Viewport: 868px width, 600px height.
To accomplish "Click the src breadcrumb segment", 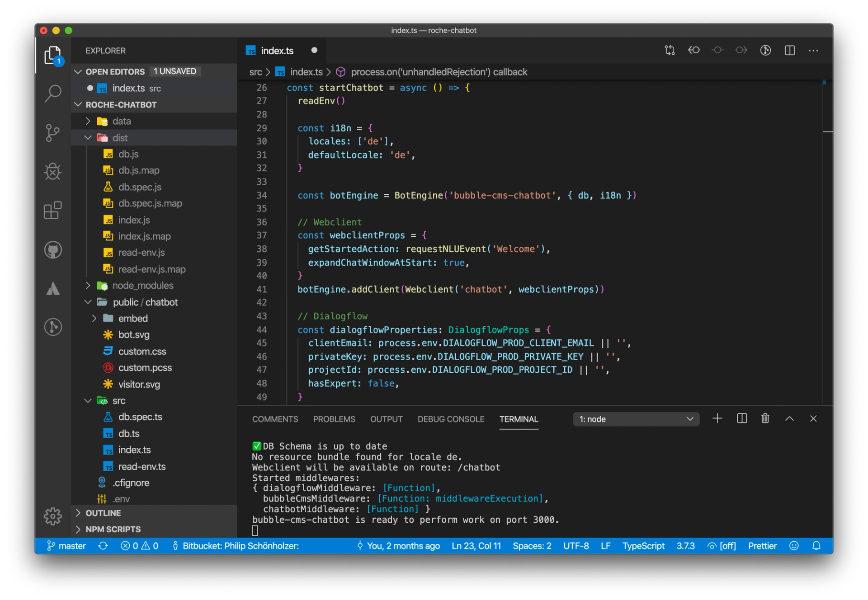I will tap(255, 72).
